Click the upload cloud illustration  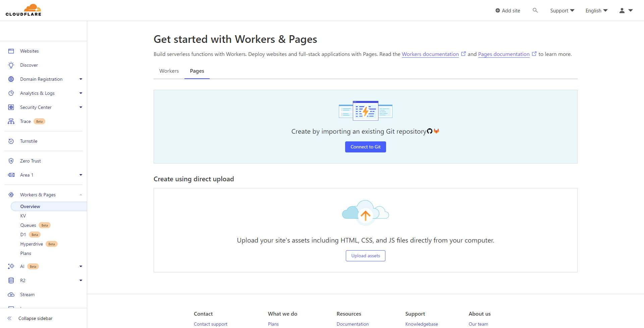[x=365, y=212]
